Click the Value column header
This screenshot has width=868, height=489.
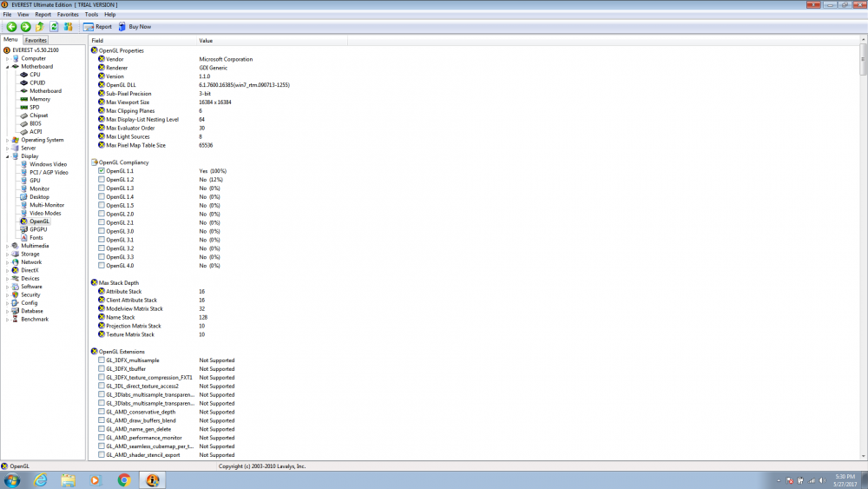pyautogui.click(x=273, y=41)
